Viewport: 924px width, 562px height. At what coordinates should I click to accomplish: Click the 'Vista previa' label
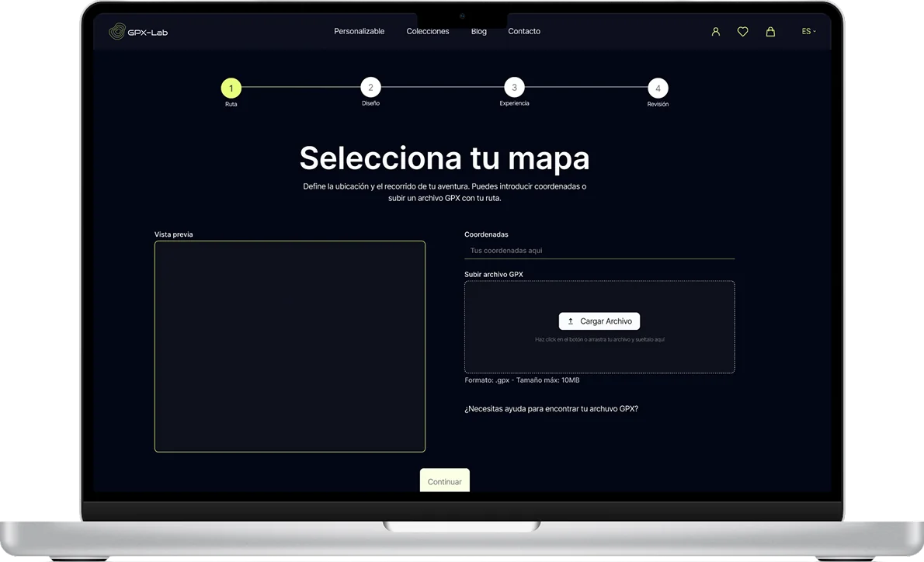click(174, 234)
